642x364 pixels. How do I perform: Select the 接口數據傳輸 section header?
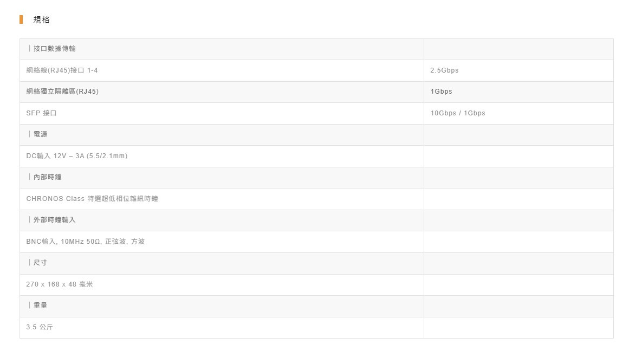(54, 49)
